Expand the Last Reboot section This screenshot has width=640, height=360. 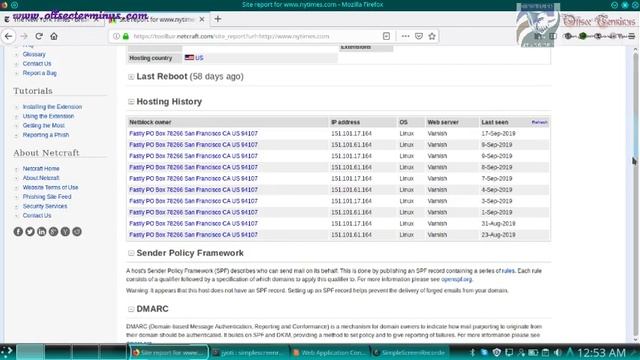[x=131, y=77]
